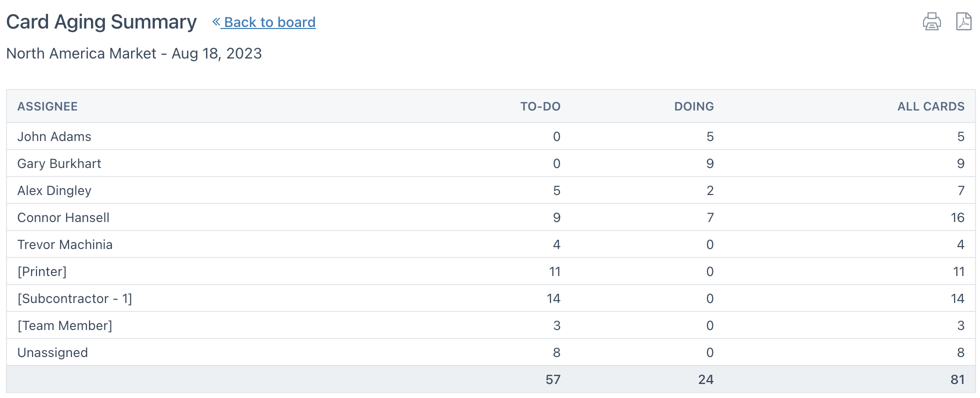Select the John Adams assignee row
The height and width of the screenshot is (398, 980).
(54, 136)
